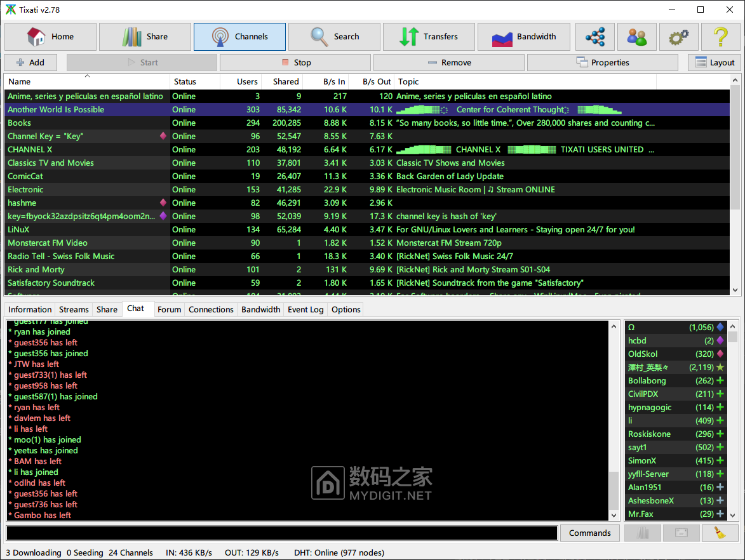The height and width of the screenshot is (560, 745).
Task: Switch to the Information tab
Action: pyautogui.click(x=30, y=309)
